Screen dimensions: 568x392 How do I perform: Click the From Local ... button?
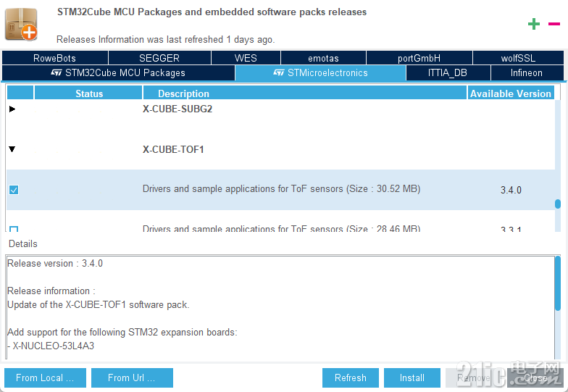coord(45,378)
